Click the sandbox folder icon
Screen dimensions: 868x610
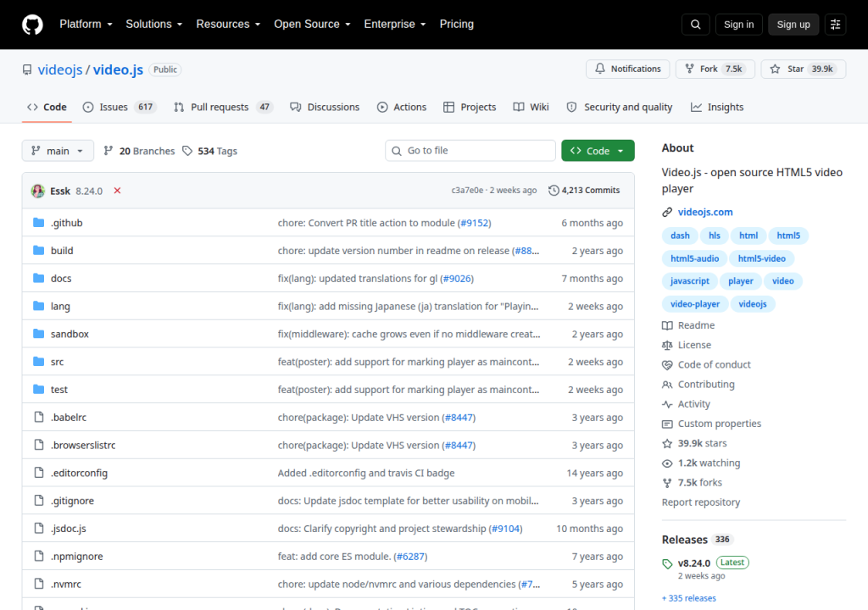tap(39, 333)
